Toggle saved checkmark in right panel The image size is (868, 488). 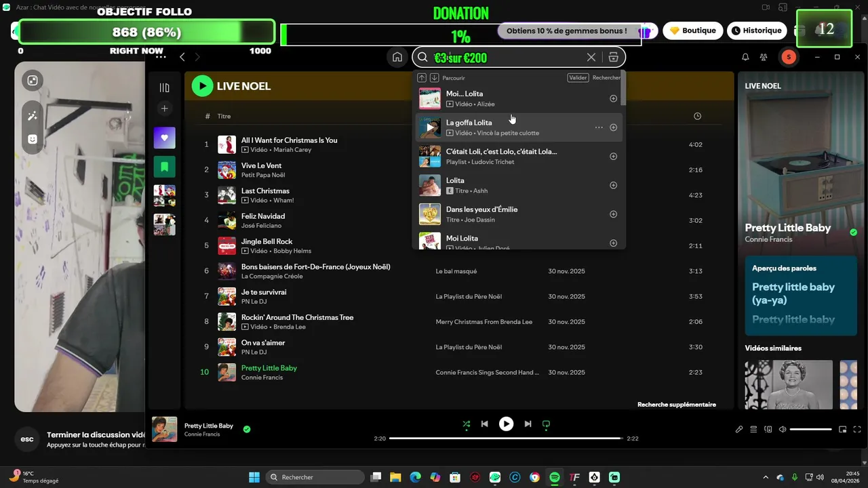coord(853,232)
